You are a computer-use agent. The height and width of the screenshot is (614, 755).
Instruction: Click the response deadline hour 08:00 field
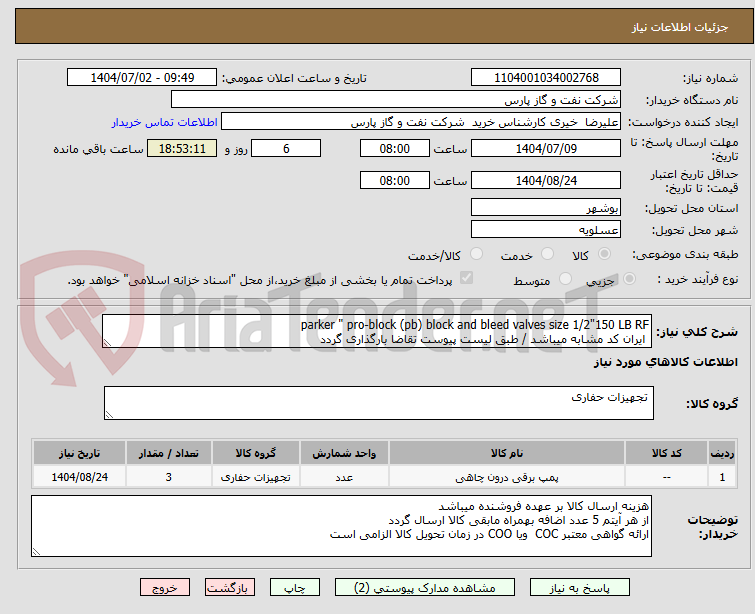click(394, 148)
